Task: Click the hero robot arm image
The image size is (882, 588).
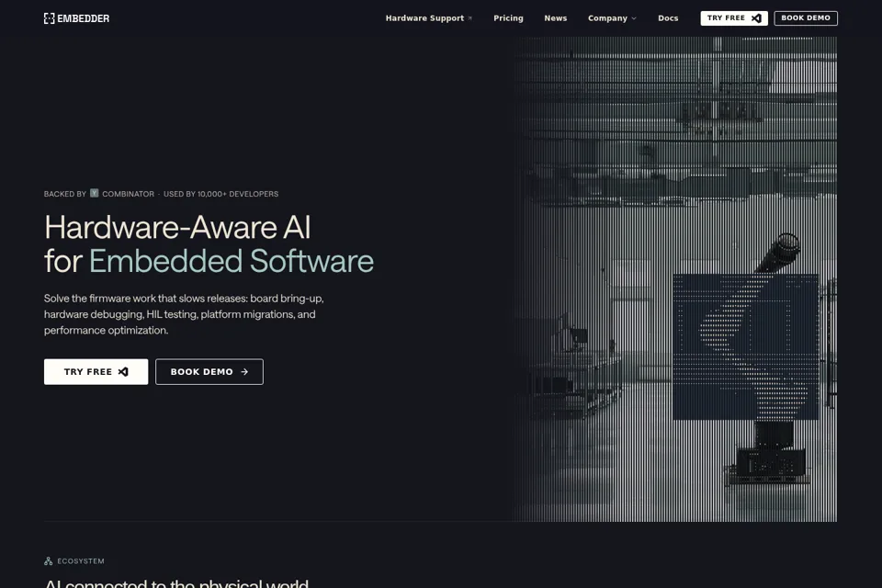Action: point(675,279)
